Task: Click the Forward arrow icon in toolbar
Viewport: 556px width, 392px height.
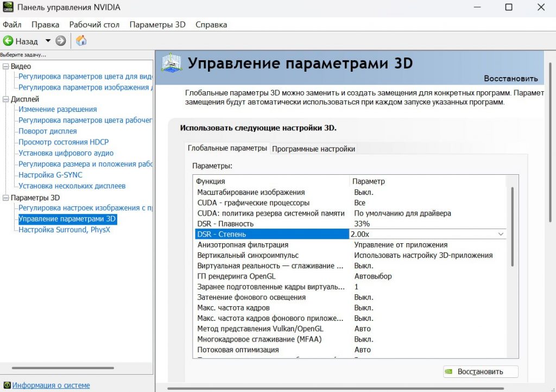Action: 61,41
